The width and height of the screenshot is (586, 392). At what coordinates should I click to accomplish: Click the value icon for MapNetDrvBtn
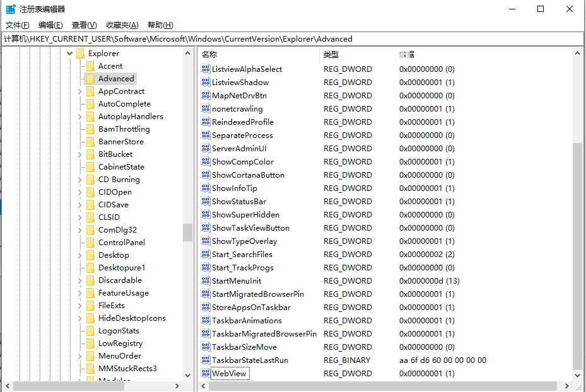206,95
